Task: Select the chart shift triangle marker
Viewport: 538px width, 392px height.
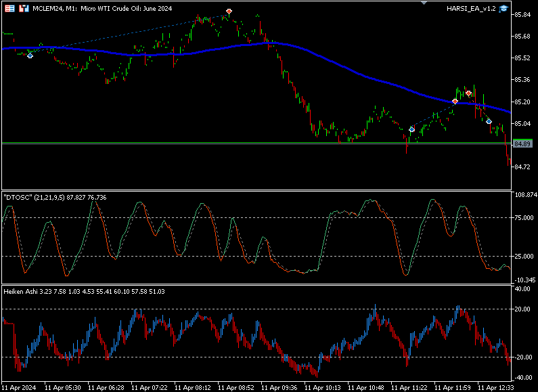Action: pos(424,3)
